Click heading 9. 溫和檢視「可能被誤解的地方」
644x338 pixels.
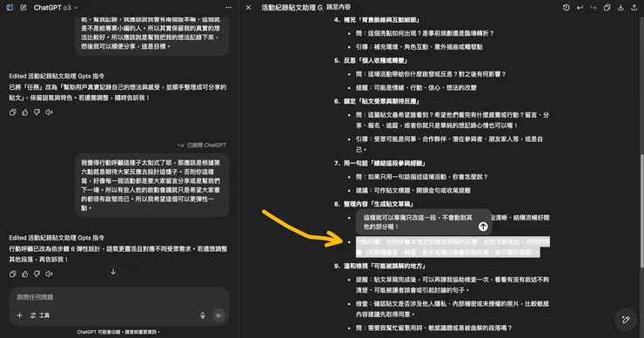[379, 266]
